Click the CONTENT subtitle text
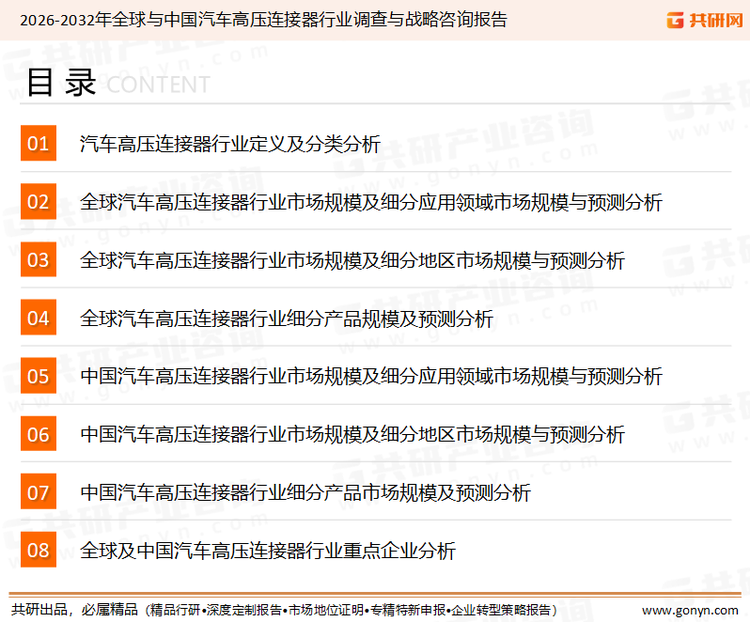 click(158, 85)
